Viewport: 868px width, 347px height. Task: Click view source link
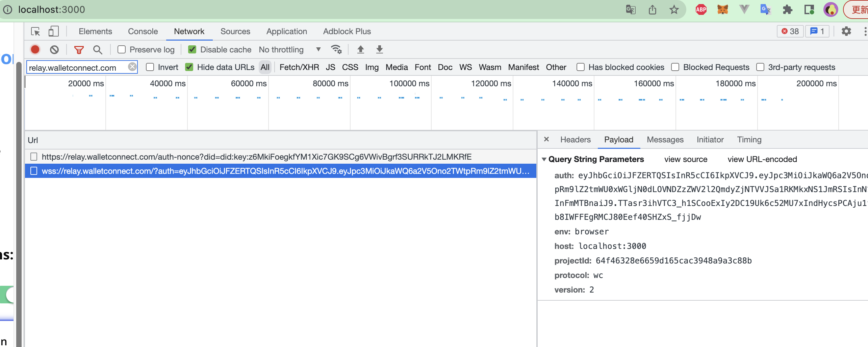(686, 159)
